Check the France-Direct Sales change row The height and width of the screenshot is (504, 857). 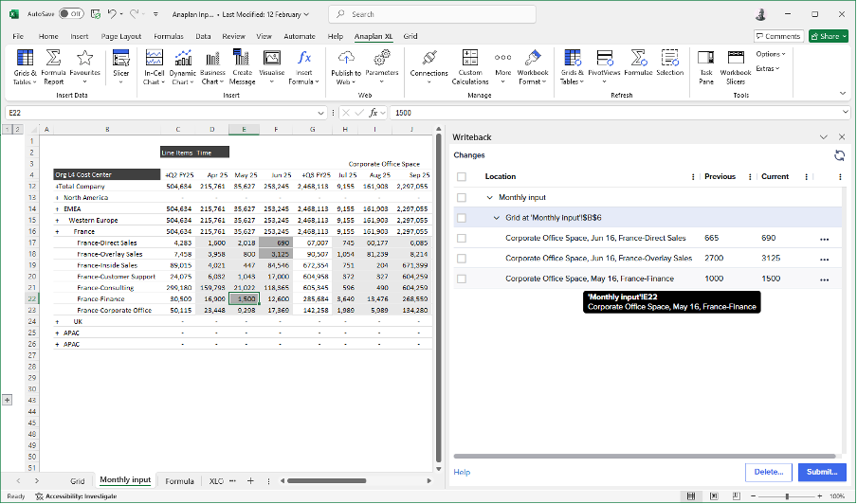[462, 238]
